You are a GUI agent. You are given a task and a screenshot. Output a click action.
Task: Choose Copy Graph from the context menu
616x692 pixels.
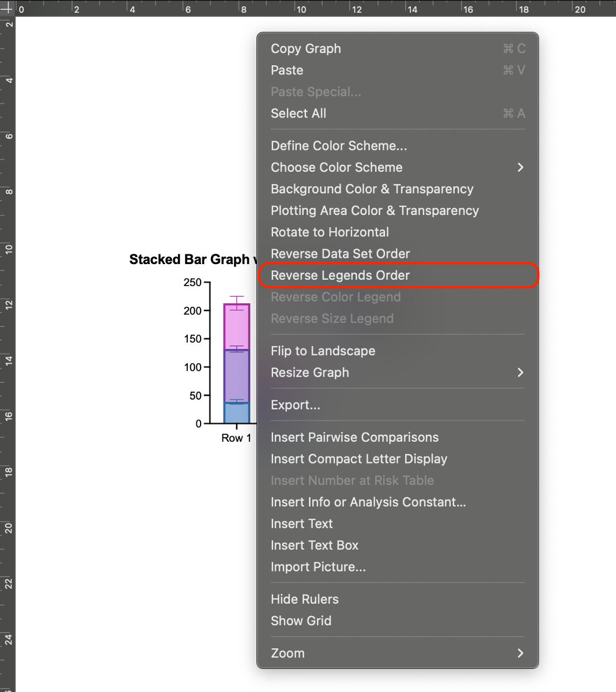pos(306,48)
